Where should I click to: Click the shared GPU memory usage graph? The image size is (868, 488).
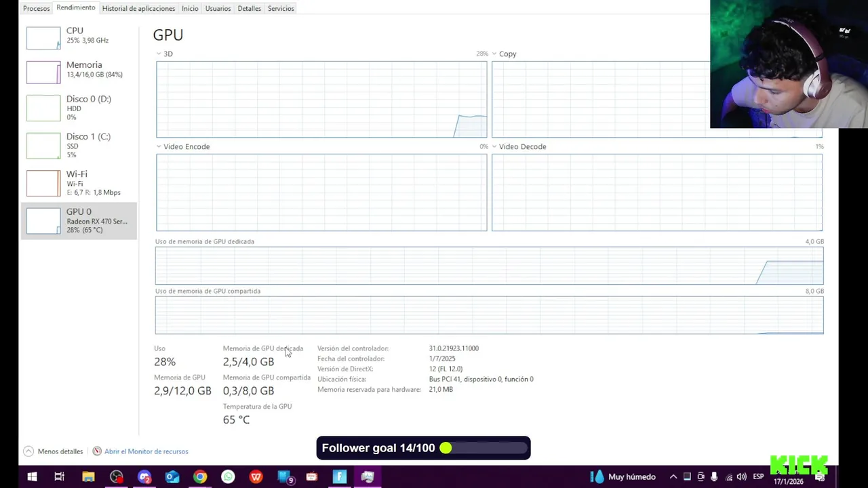[x=489, y=315]
